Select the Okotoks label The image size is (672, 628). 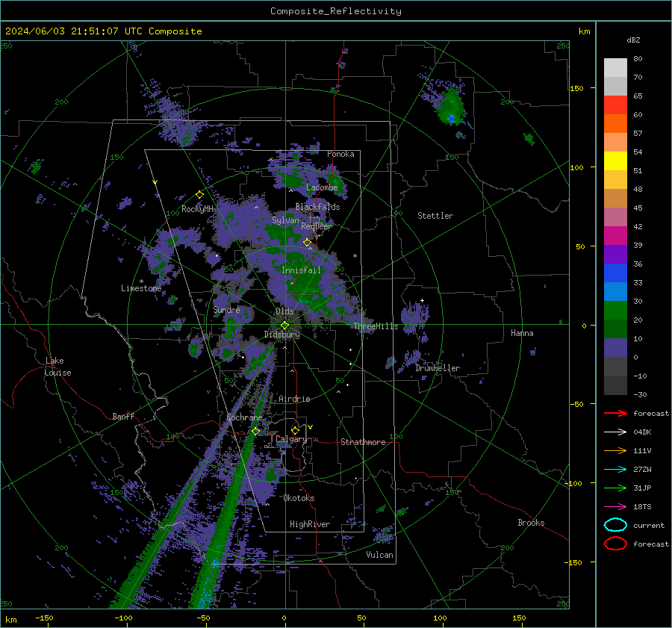pos(299,498)
